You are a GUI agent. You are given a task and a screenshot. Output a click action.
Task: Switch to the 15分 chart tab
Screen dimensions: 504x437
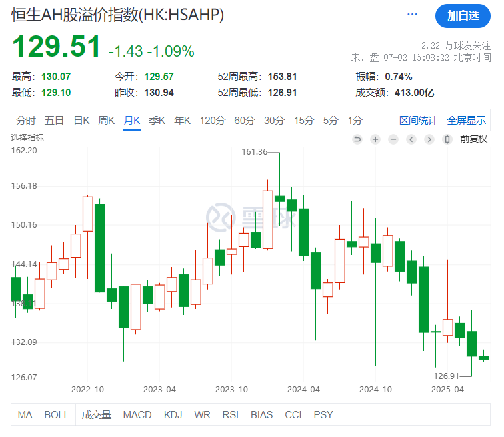[x=304, y=121]
